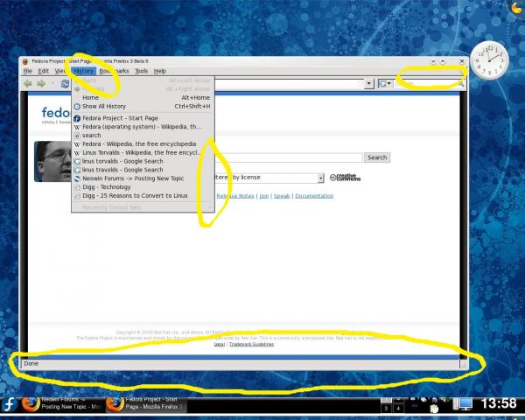Click the clipboard tray icon
525x420 pixels.
click(x=434, y=409)
